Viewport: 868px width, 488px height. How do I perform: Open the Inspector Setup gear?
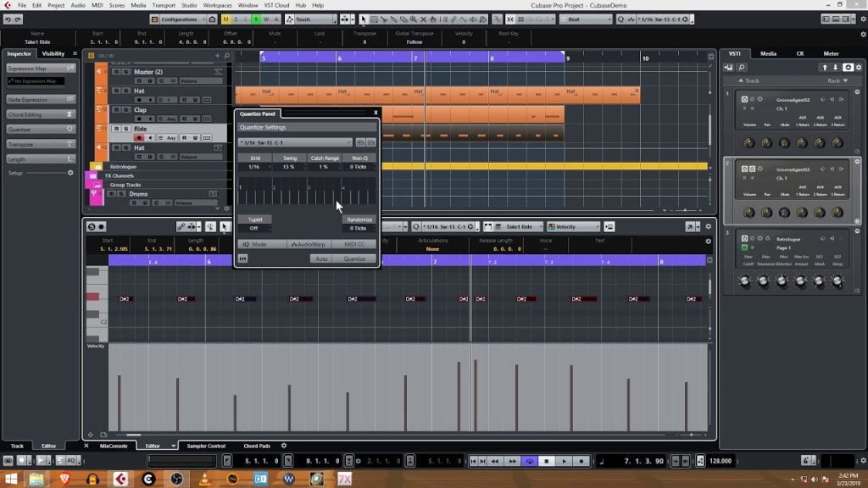pos(70,173)
